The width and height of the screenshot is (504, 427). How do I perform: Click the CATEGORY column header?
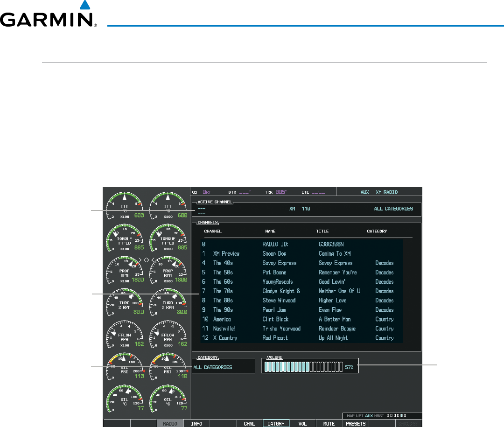point(377,231)
